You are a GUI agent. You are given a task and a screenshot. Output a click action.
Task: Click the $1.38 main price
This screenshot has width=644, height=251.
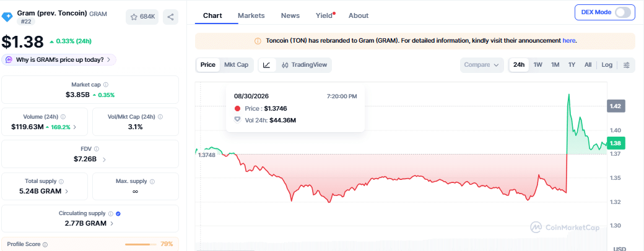click(x=22, y=42)
